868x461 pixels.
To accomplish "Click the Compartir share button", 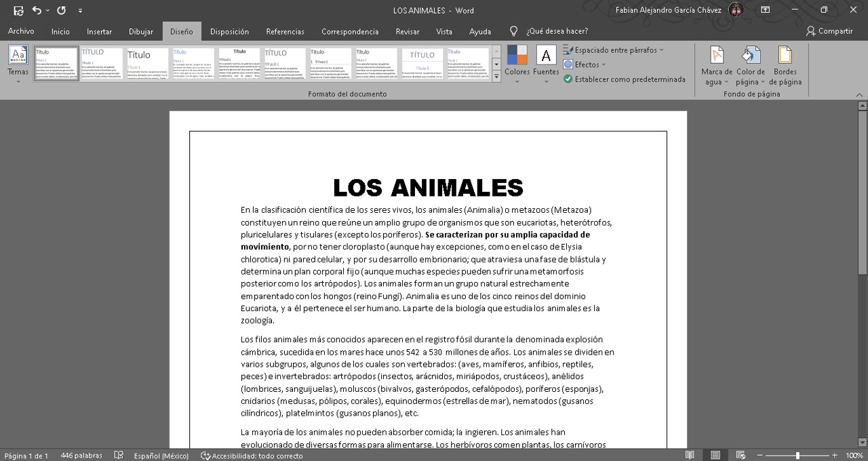I will [x=829, y=31].
